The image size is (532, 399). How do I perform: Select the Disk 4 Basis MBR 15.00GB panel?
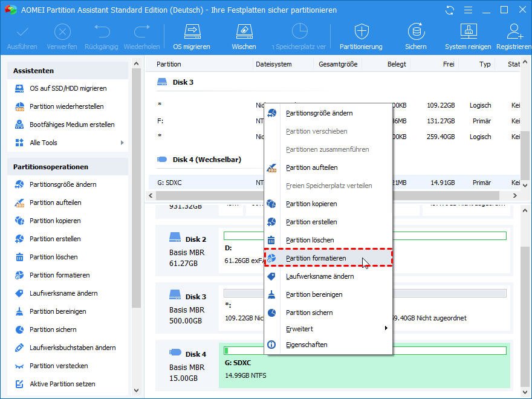187,366
